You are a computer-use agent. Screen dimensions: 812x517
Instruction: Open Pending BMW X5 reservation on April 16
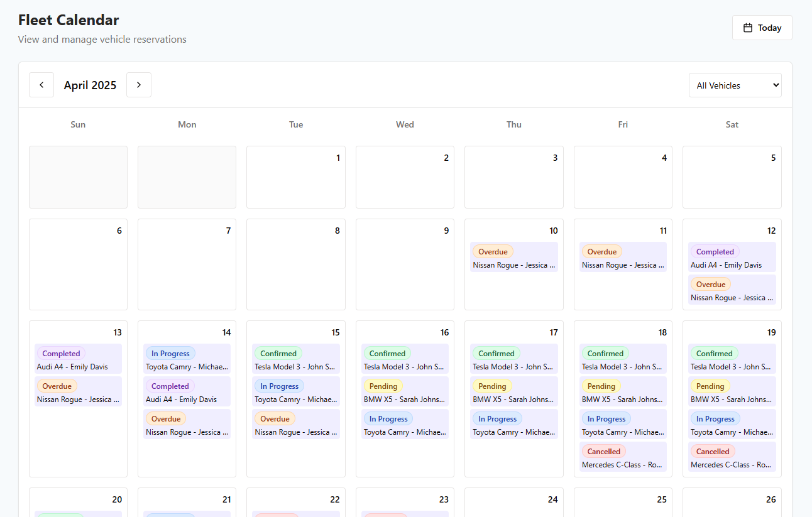point(405,393)
